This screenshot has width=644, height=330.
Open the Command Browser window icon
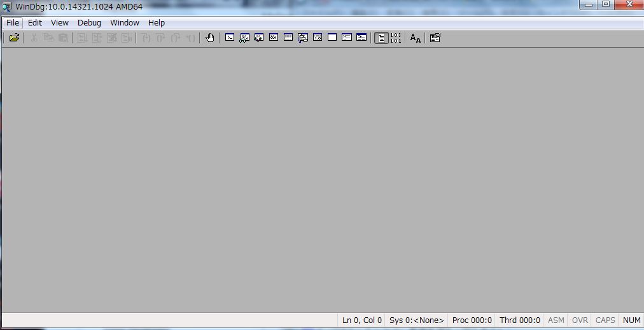(x=361, y=38)
